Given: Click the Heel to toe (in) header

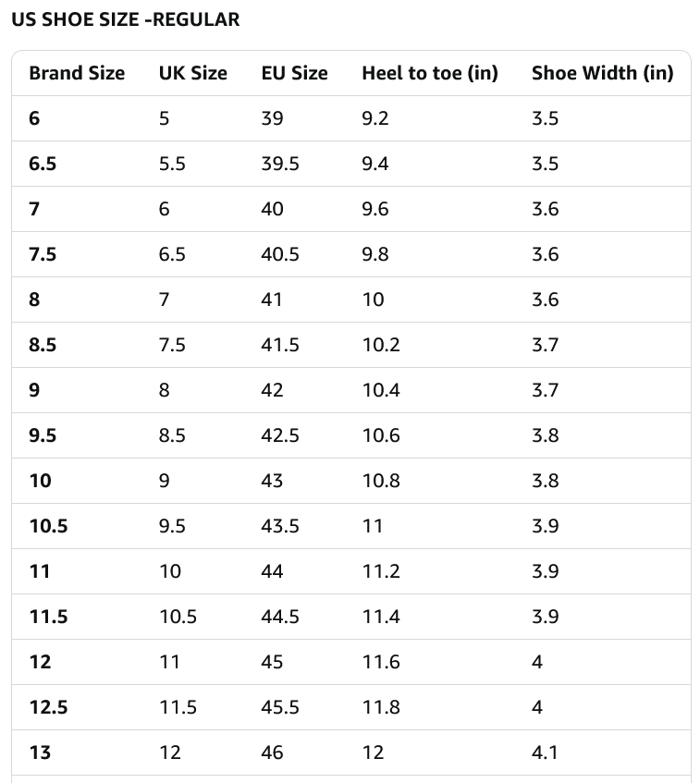Looking at the screenshot, I should (429, 73).
